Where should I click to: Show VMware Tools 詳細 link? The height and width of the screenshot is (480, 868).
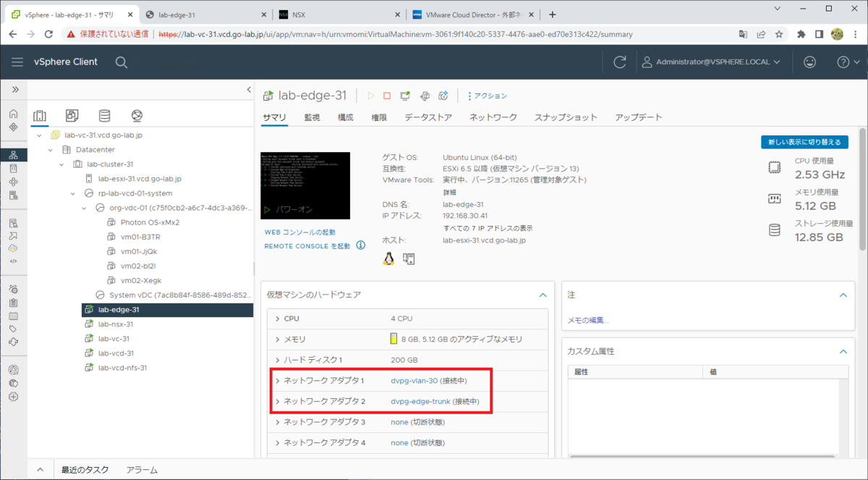pos(449,193)
